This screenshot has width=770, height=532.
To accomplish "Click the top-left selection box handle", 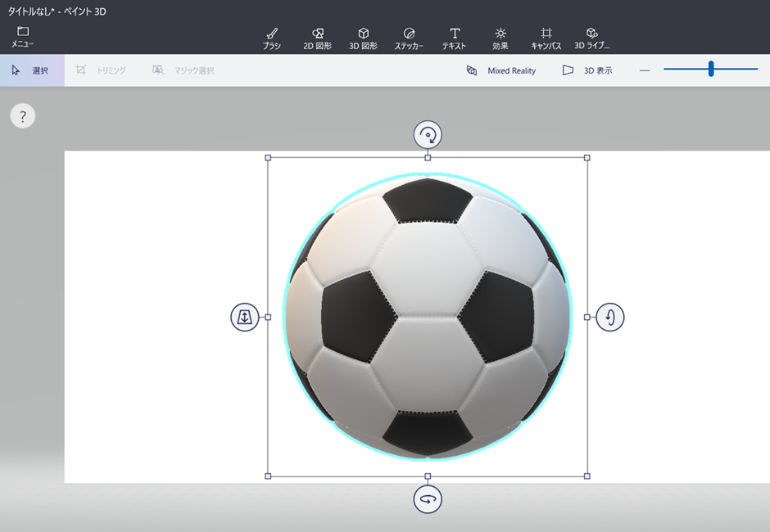I will (x=268, y=158).
